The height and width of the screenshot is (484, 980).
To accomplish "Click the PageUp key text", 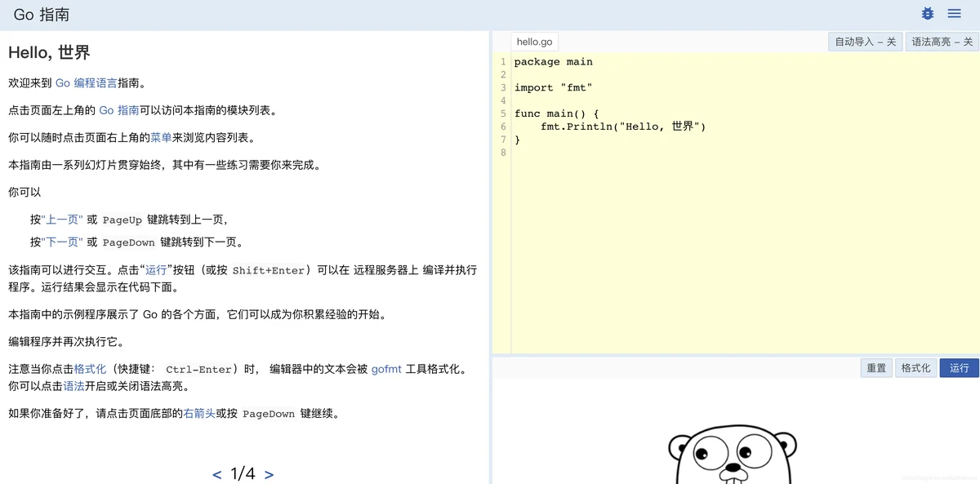I will point(122,220).
